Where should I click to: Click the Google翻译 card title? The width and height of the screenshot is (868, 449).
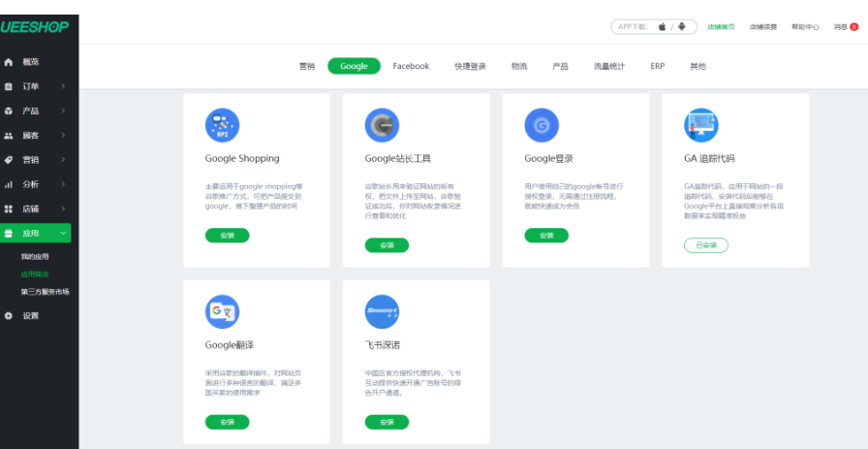pyautogui.click(x=230, y=345)
